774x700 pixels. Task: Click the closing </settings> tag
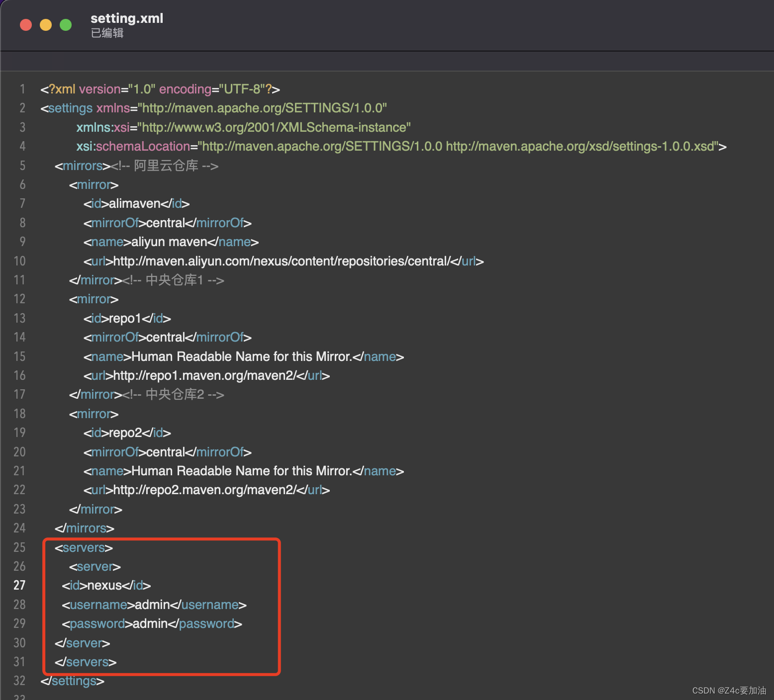click(x=72, y=681)
